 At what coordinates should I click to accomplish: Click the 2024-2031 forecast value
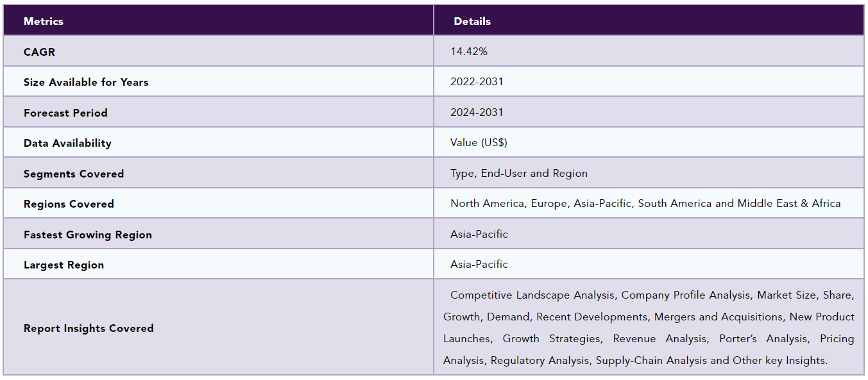click(477, 112)
